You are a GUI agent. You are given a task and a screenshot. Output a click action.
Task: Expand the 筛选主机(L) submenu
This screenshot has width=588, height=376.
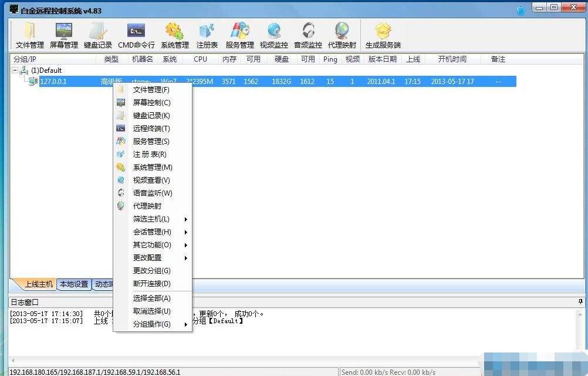153,219
